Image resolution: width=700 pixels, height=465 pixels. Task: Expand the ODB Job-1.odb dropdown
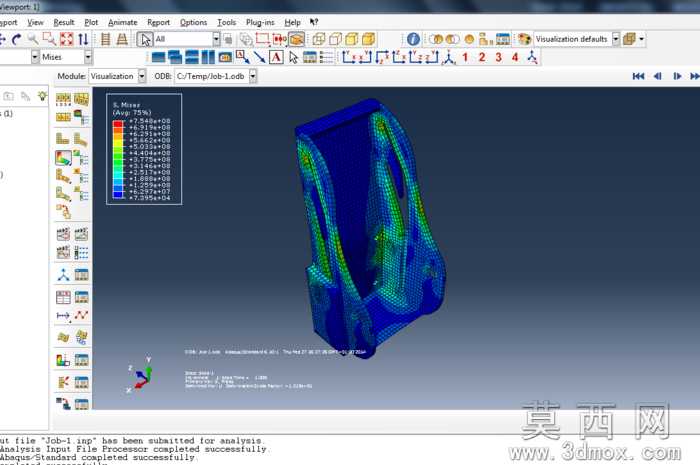click(x=253, y=76)
